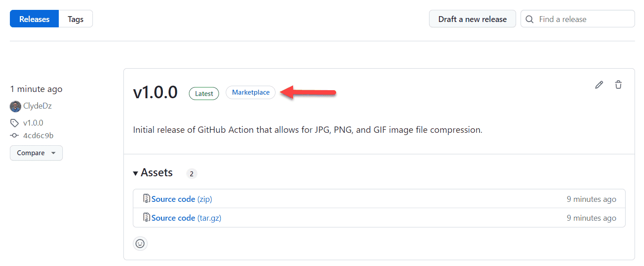This screenshot has width=644, height=266.
Task: Open the v1.0.0 release title
Action: (x=155, y=92)
